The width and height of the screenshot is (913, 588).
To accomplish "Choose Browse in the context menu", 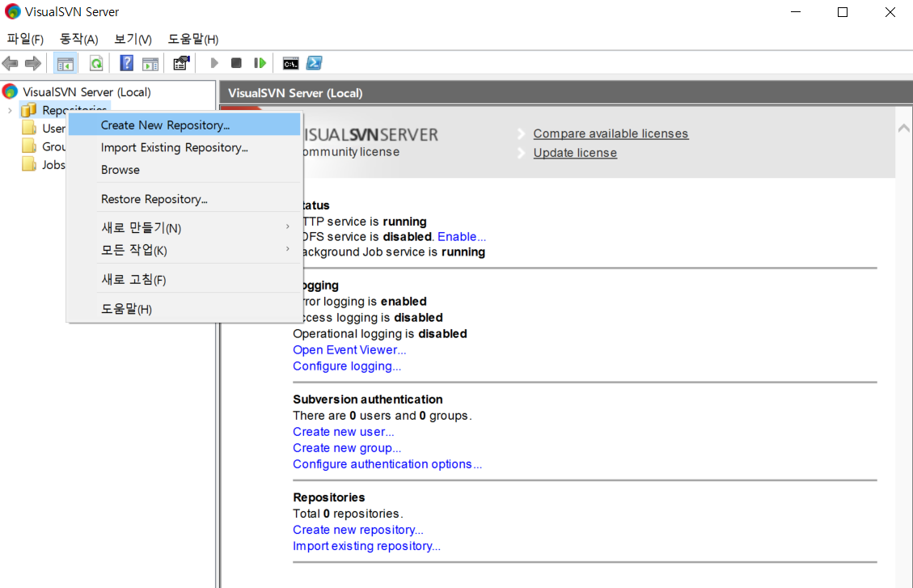I will pos(184,169).
